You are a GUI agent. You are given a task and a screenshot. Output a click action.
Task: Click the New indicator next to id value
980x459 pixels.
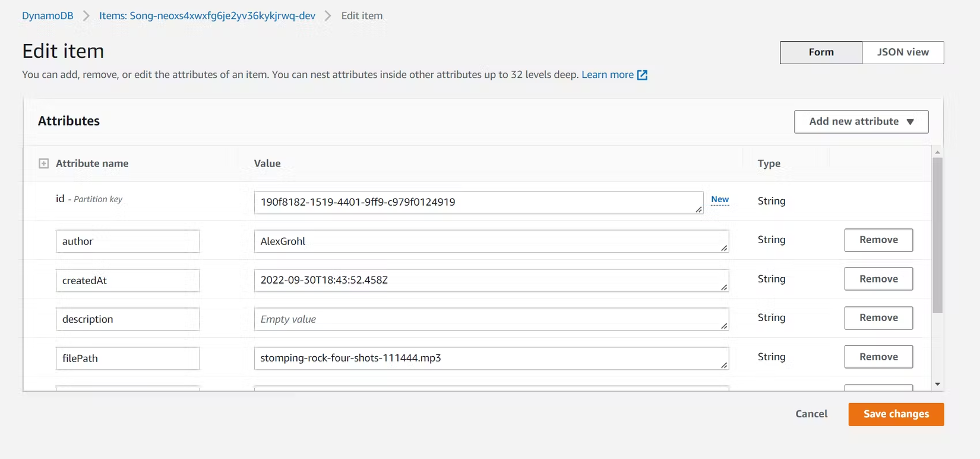pyautogui.click(x=719, y=200)
